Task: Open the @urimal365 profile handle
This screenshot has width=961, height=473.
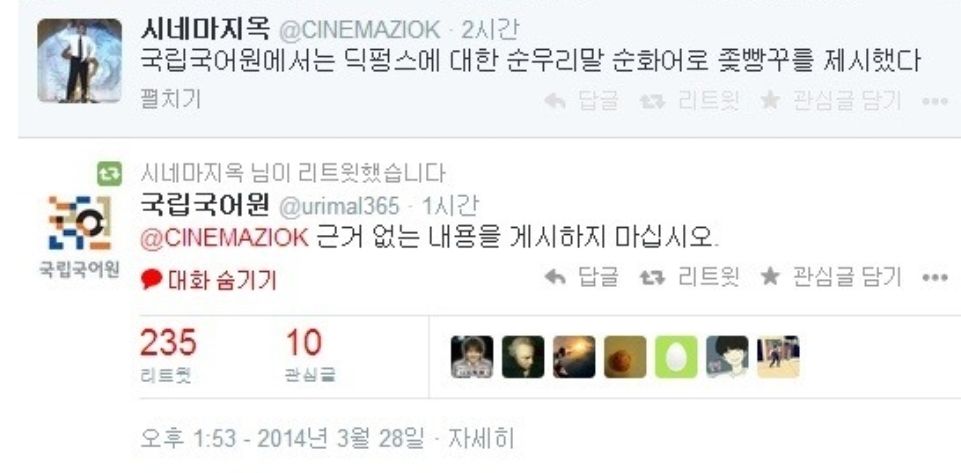Action: pyautogui.click(x=339, y=206)
